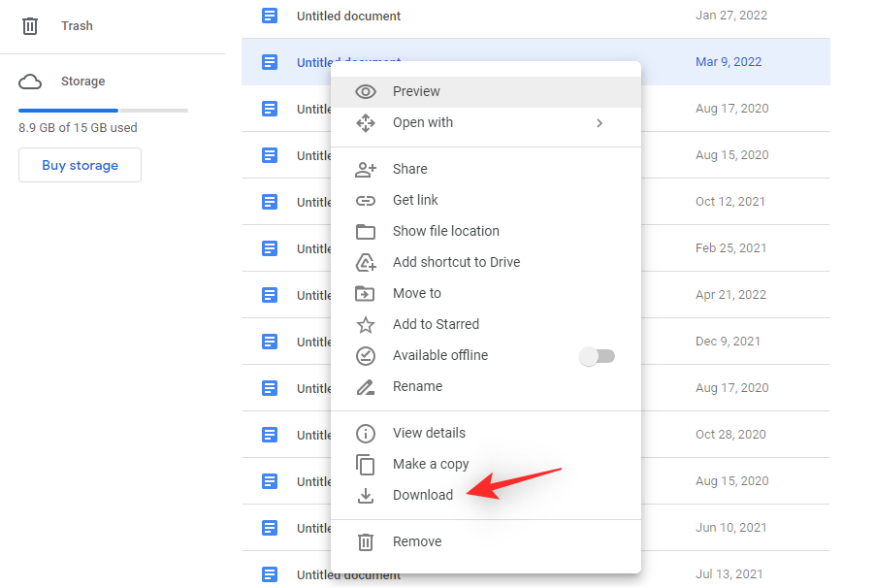Choose Add shortcut to Drive
875x588 pixels.
tap(485, 262)
